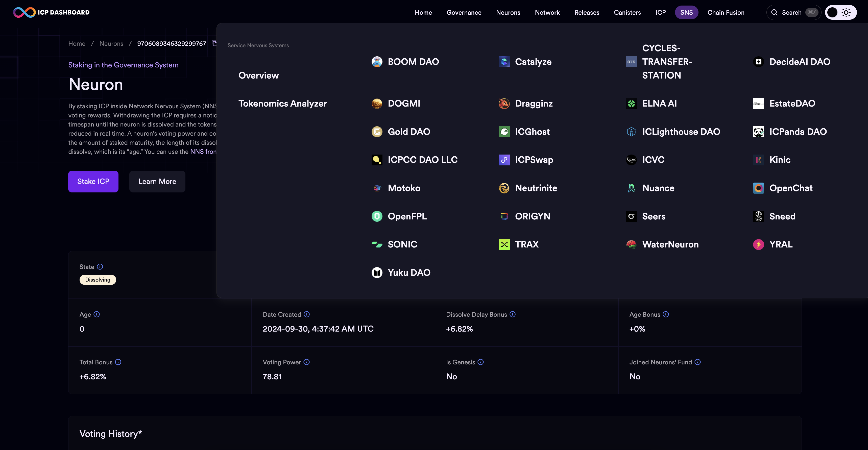The image size is (868, 450).
Task: Toggle the dark/light theme switch
Action: [x=841, y=12]
